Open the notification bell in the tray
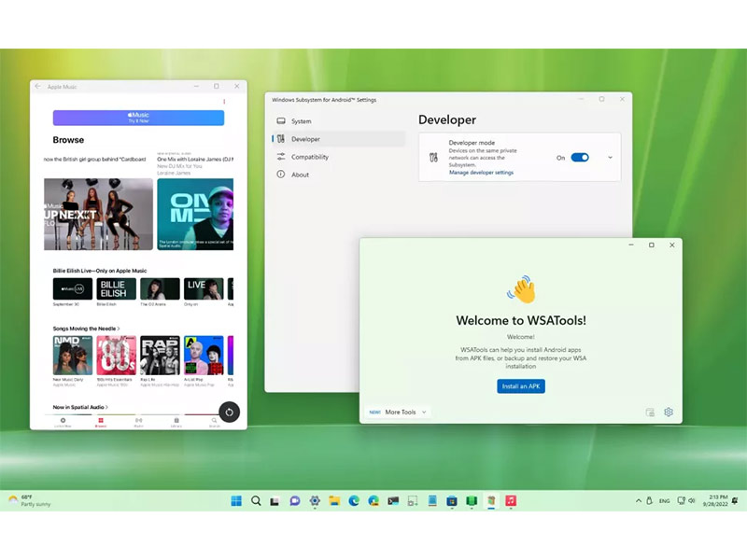Viewport: 747px width, 560px height. pyautogui.click(x=735, y=501)
